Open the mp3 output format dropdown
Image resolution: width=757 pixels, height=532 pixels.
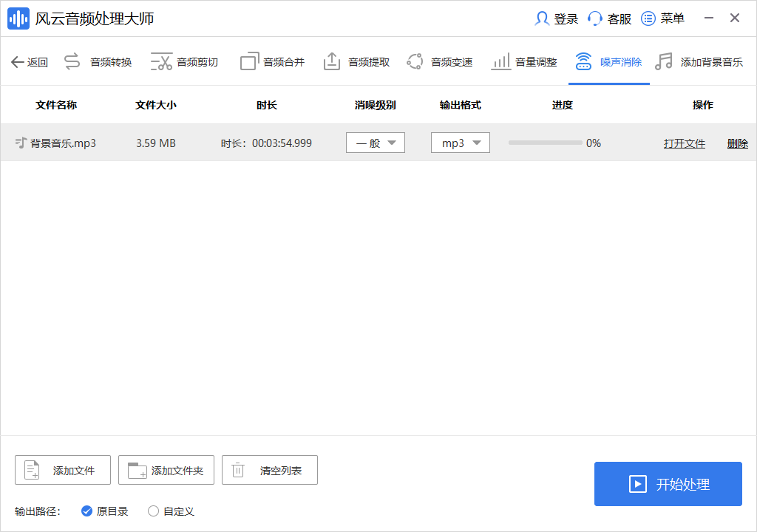point(460,143)
